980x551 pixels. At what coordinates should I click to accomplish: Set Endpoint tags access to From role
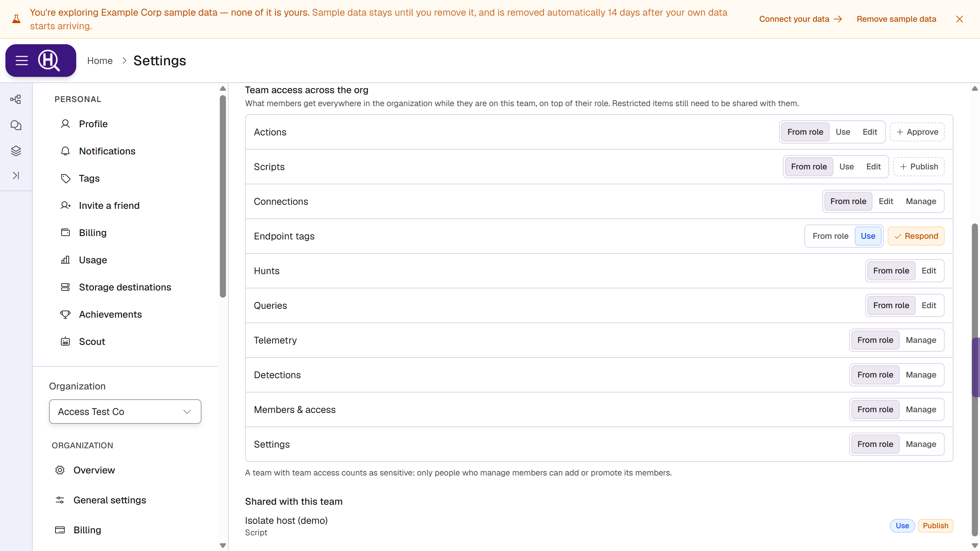[x=831, y=236]
